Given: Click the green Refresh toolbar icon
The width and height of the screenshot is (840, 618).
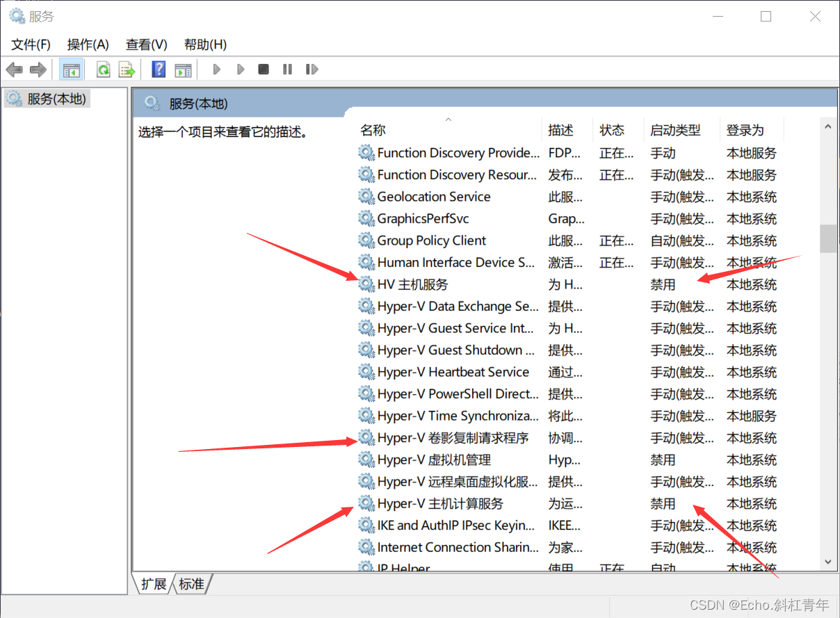Looking at the screenshot, I should [x=104, y=70].
